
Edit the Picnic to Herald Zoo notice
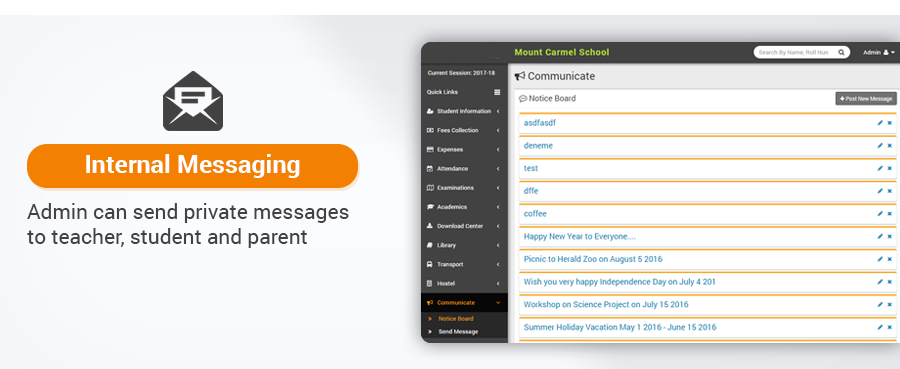coord(880,259)
